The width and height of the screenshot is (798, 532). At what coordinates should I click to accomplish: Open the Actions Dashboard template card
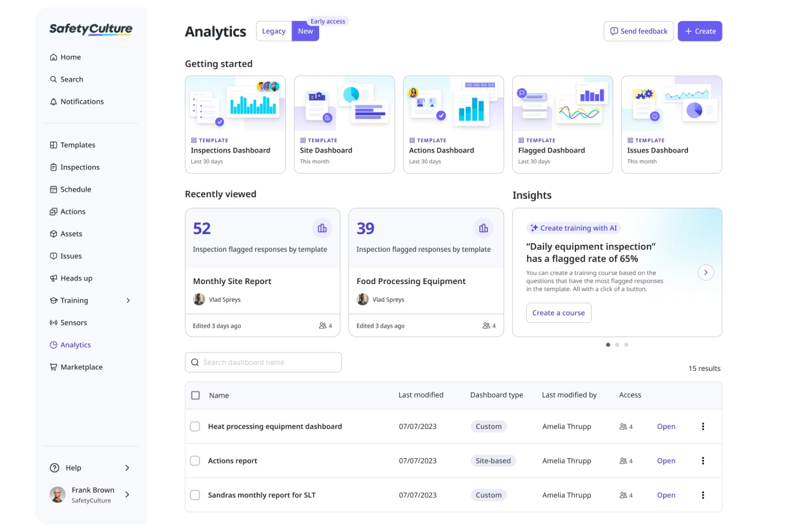point(453,125)
